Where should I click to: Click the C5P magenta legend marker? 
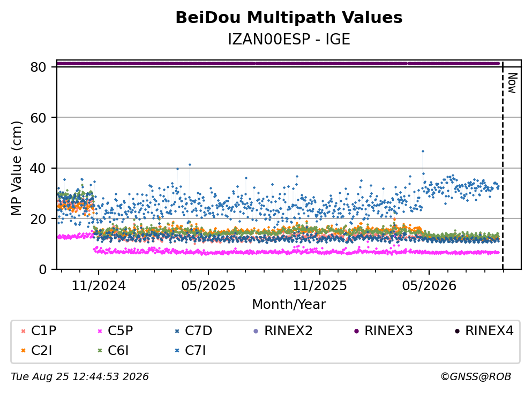coord(100,331)
